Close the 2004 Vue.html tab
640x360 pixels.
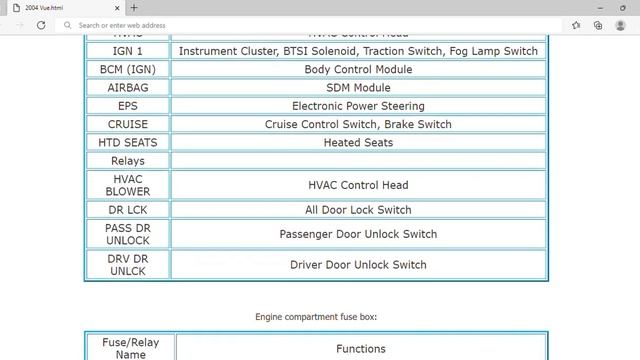(x=117, y=8)
